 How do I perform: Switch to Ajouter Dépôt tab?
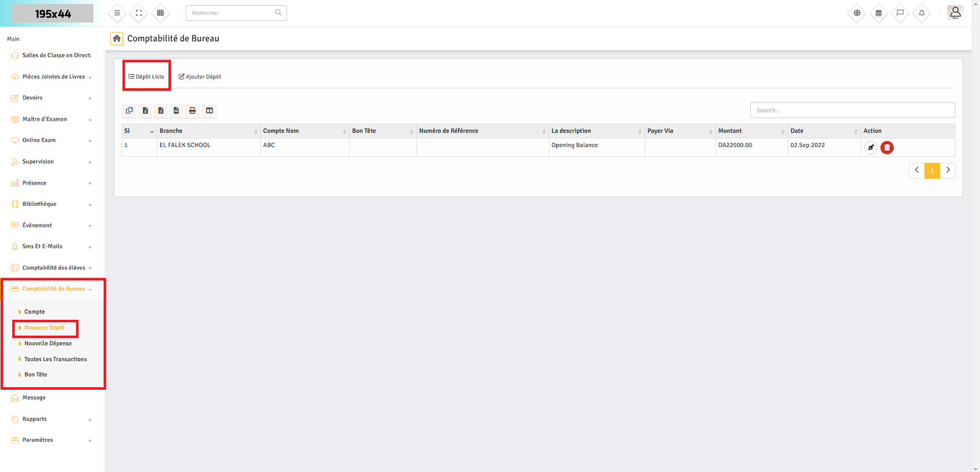coord(200,77)
